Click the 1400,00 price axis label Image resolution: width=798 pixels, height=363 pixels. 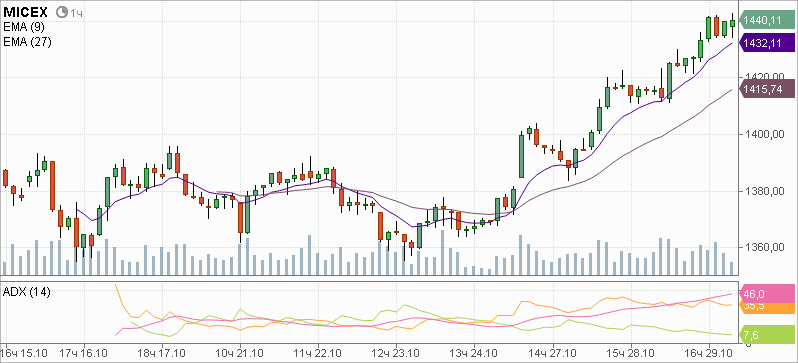(x=764, y=134)
